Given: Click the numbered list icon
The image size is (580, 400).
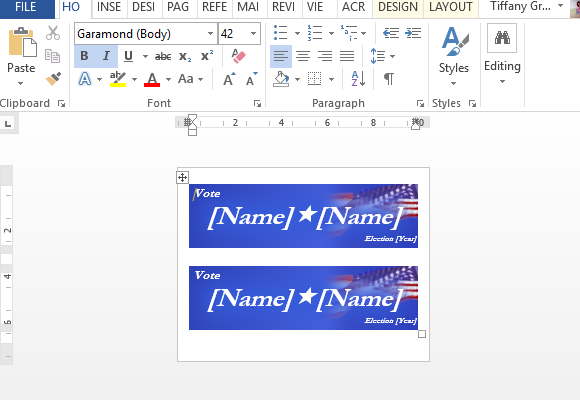Looking at the screenshot, I should (x=315, y=33).
